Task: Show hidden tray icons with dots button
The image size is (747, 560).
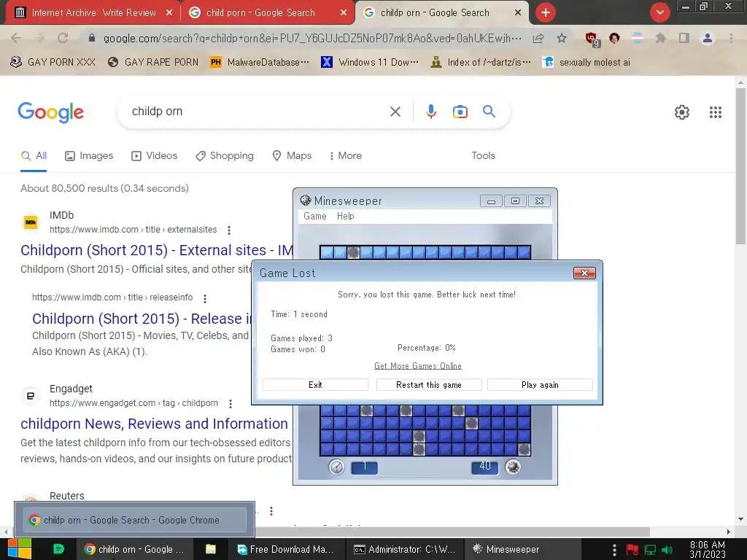Action: (614, 550)
